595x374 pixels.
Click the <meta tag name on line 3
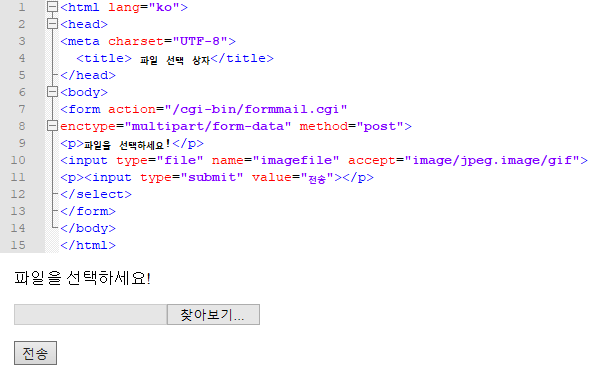coord(80,41)
